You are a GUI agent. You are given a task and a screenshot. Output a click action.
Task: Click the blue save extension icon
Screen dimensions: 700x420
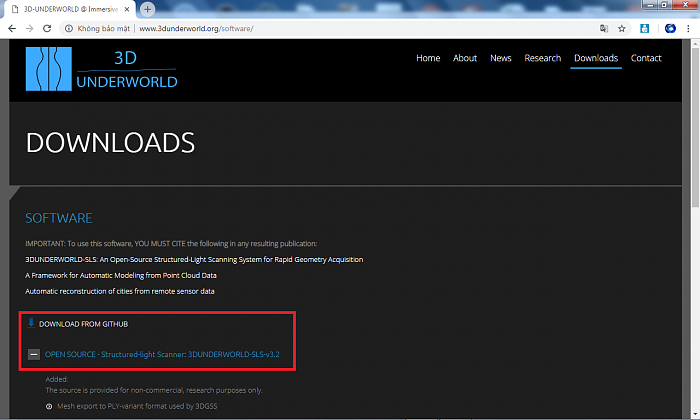645,29
